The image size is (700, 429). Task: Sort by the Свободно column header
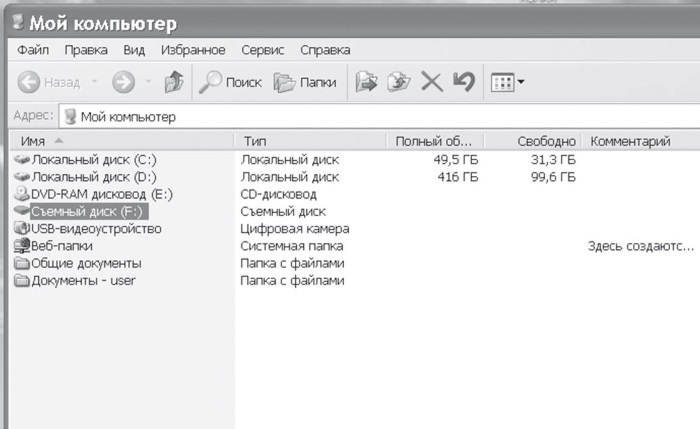pyautogui.click(x=533, y=141)
